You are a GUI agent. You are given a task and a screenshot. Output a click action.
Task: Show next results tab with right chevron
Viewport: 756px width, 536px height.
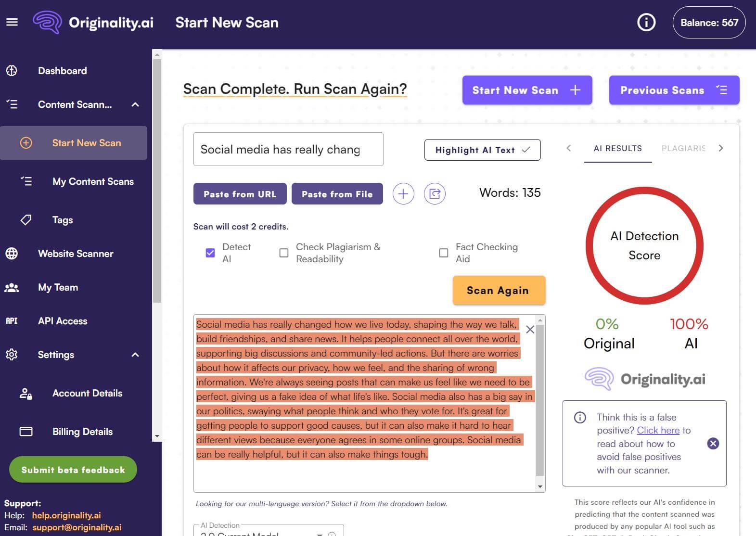coord(720,148)
